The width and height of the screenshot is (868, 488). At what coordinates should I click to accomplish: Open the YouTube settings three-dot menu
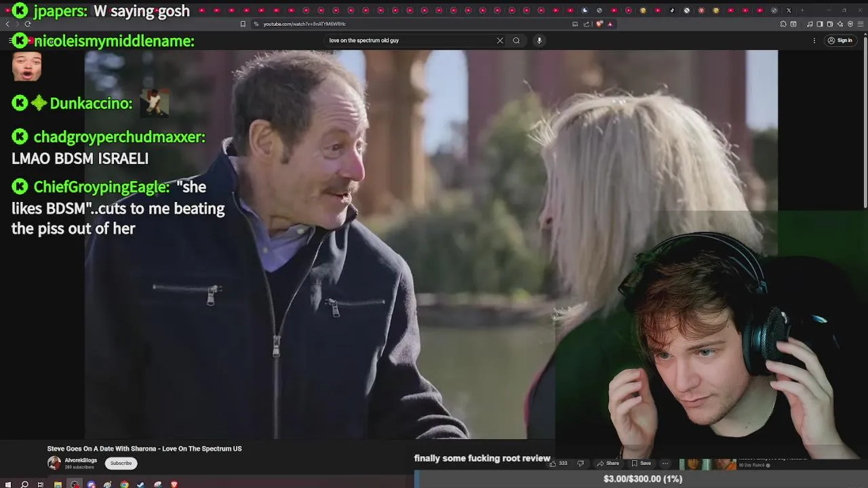[x=814, y=41]
